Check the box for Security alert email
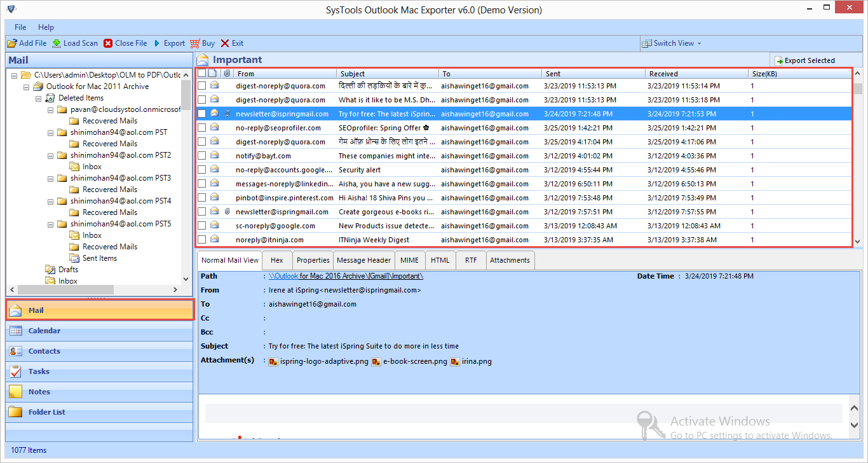 201,170
